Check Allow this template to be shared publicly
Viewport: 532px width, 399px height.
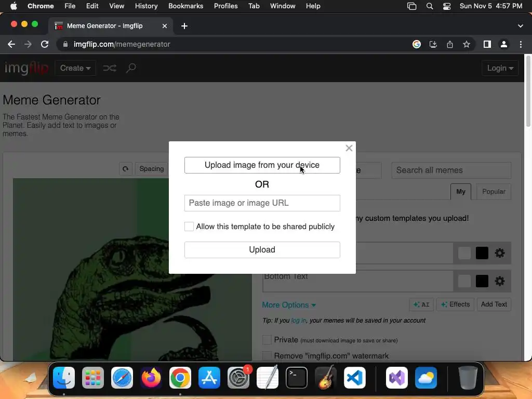[189, 227]
